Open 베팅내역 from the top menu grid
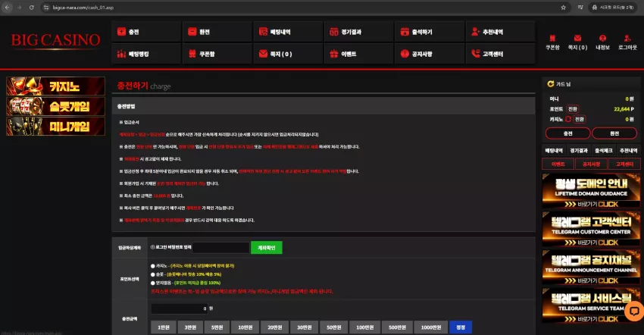644x335 pixels. click(x=288, y=32)
